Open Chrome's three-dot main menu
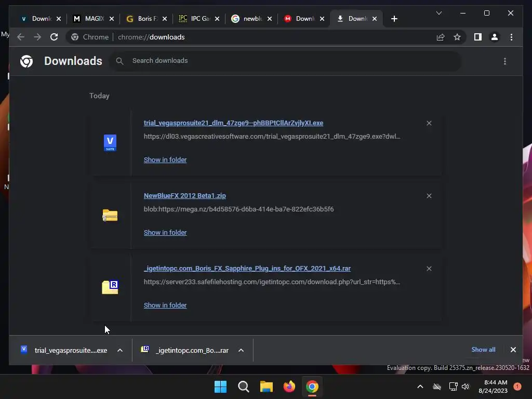This screenshot has width=532, height=399. coord(511,37)
